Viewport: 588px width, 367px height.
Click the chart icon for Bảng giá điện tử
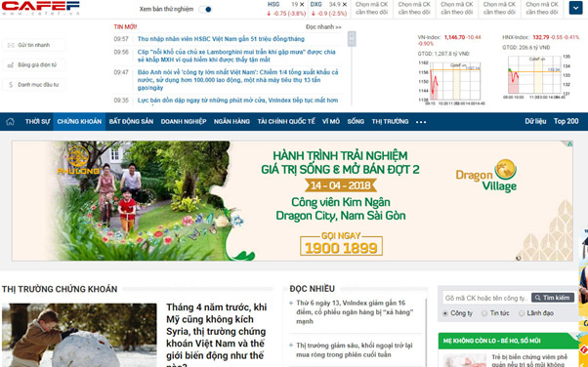tap(11, 65)
